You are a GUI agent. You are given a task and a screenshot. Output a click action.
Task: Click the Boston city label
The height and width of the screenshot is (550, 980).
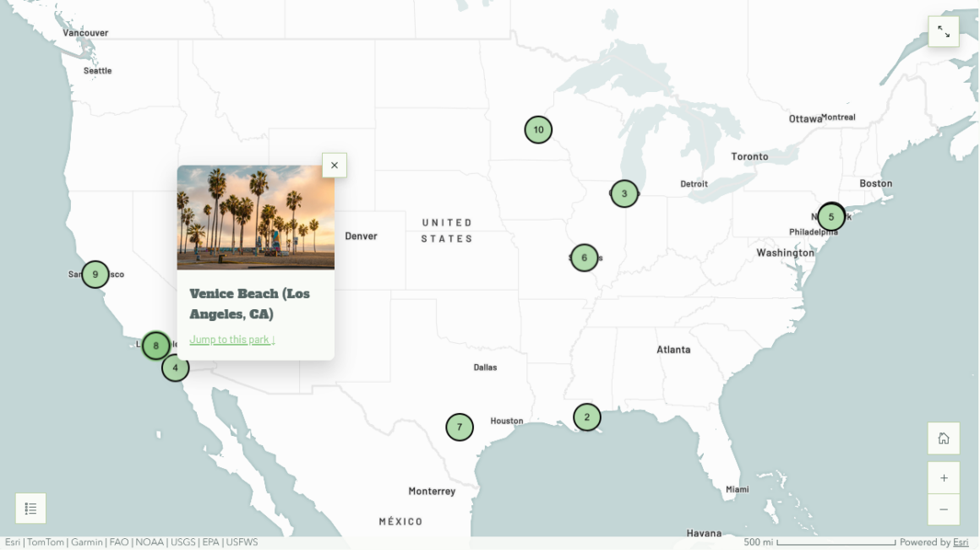click(875, 183)
